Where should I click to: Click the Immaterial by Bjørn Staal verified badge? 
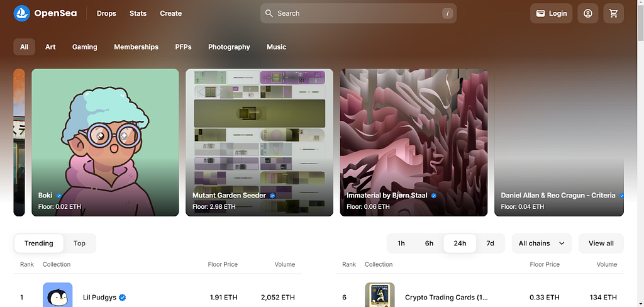coord(434,196)
